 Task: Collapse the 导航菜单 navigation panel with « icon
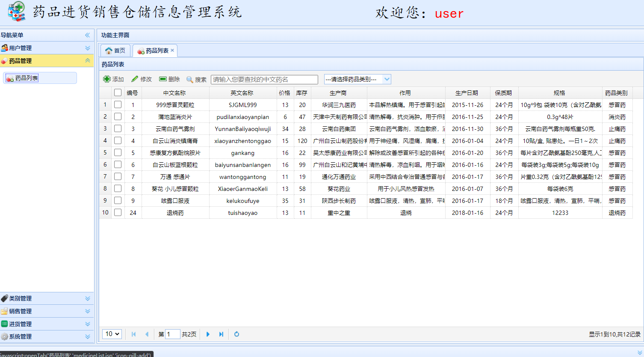[88, 35]
